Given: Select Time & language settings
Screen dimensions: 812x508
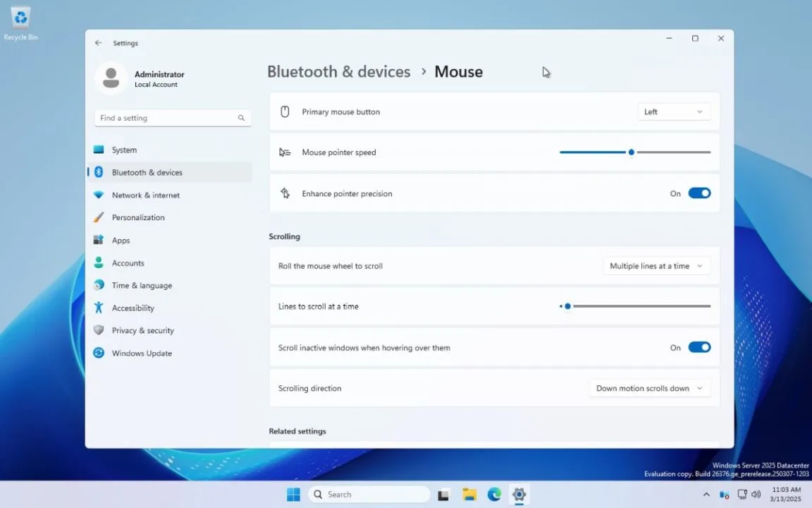Looking at the screenshot, I should click(142, 285).
